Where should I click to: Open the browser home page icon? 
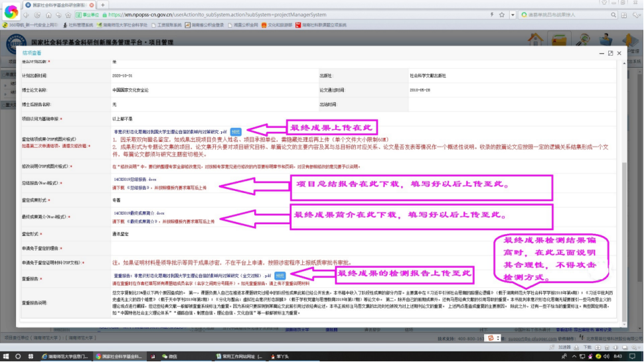(x=48, y=15)
